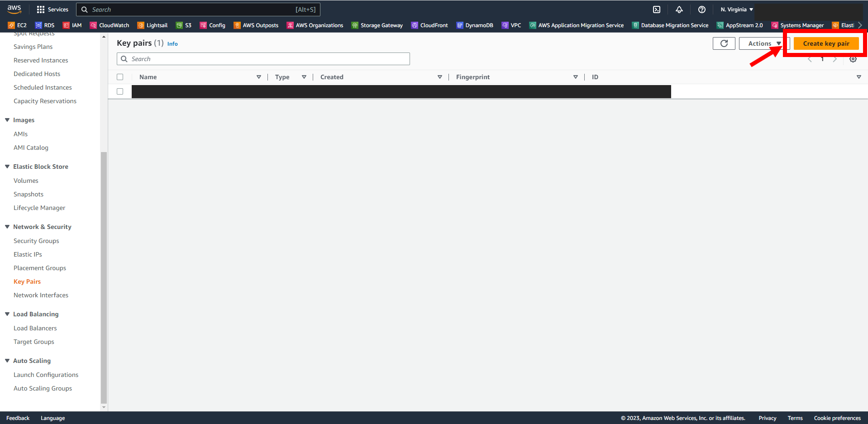Go to Auto Scaling Groups in sidebar
868x424 pixels.
click(x=43, y=388)
